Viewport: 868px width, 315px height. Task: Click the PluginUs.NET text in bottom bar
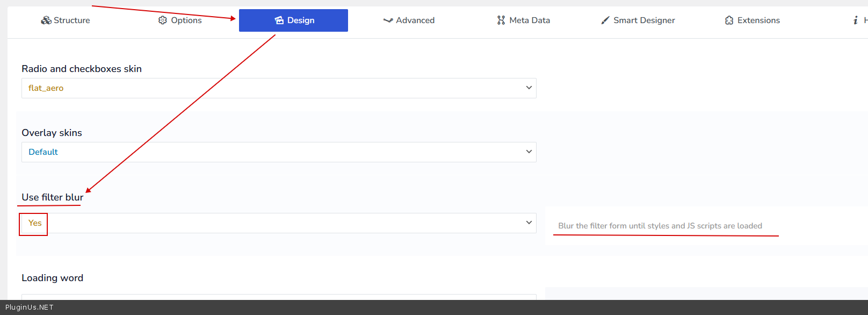[30, 307]
